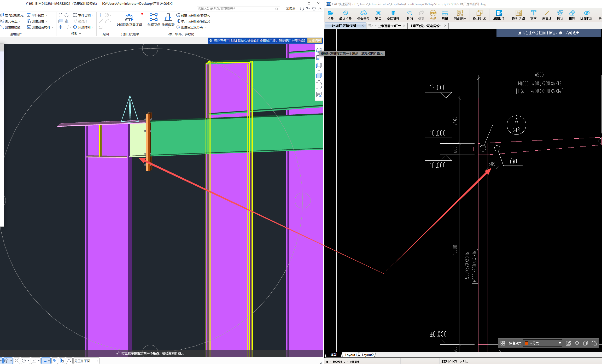Image resolution: width=602 pixels, height=364 pixels.
Task: Switch to the 汽车产业示范区 drawing tab
Action: click(384, 26)
